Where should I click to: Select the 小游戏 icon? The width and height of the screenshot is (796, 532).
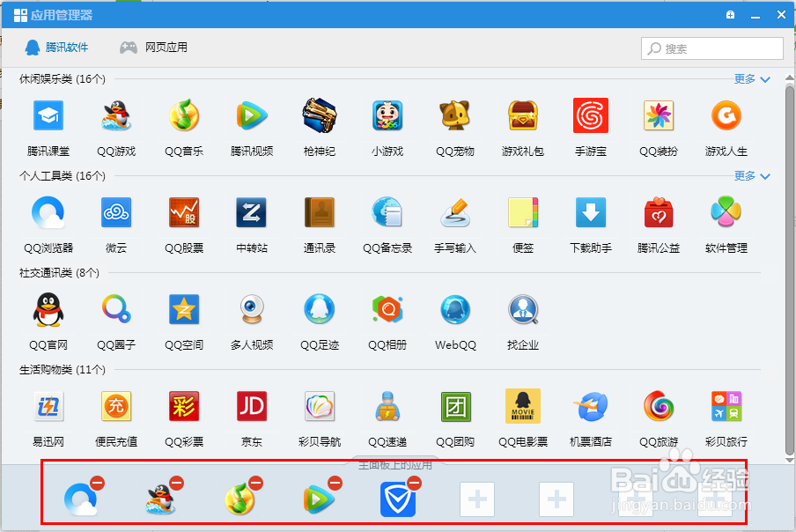click(x=387, y=115)
